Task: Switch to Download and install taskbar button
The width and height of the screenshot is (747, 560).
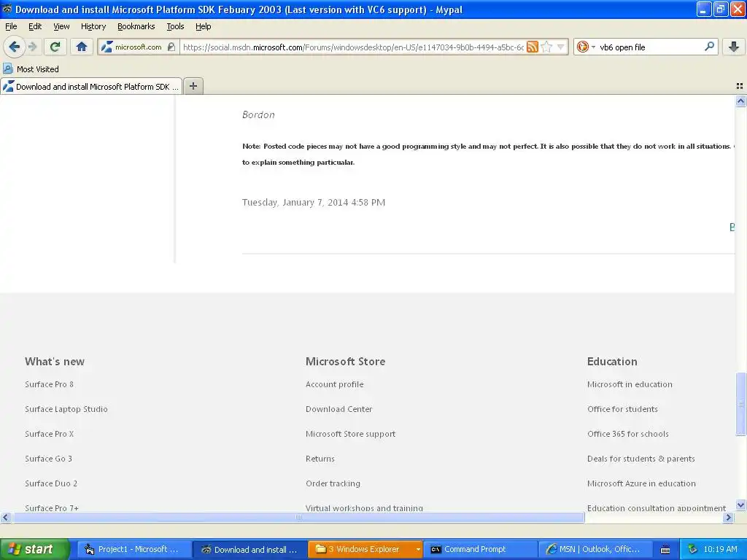Action: [x=249, y=549]
